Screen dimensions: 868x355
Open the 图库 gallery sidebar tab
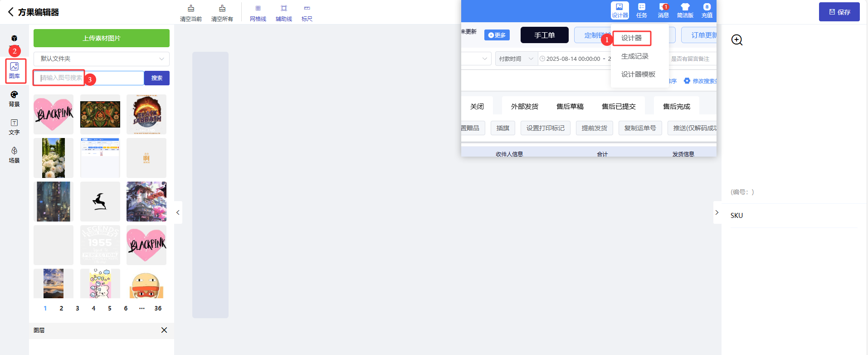[x=15, y=70]
